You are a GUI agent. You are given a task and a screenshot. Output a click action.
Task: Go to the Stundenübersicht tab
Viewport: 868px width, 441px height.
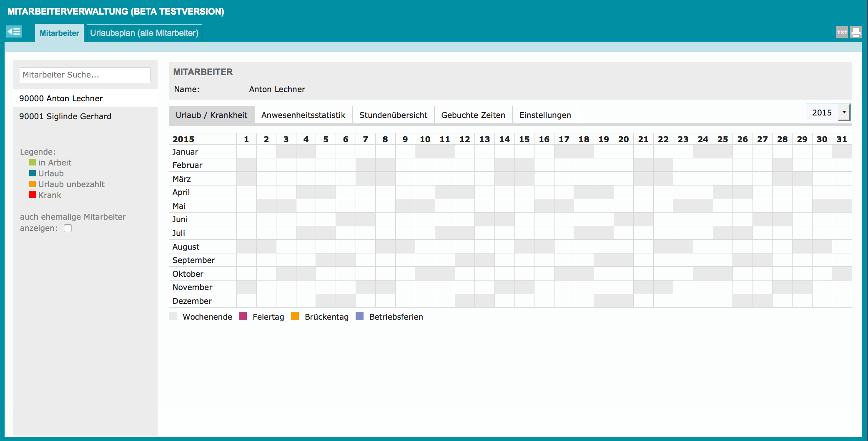393,115
